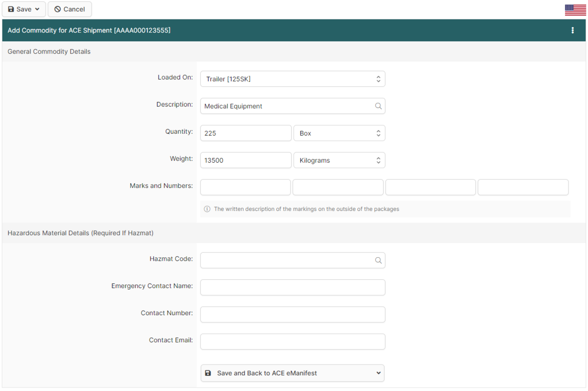Click the search icon in Description field
Viewport: 588px width, 391px height.
(378, 106)
